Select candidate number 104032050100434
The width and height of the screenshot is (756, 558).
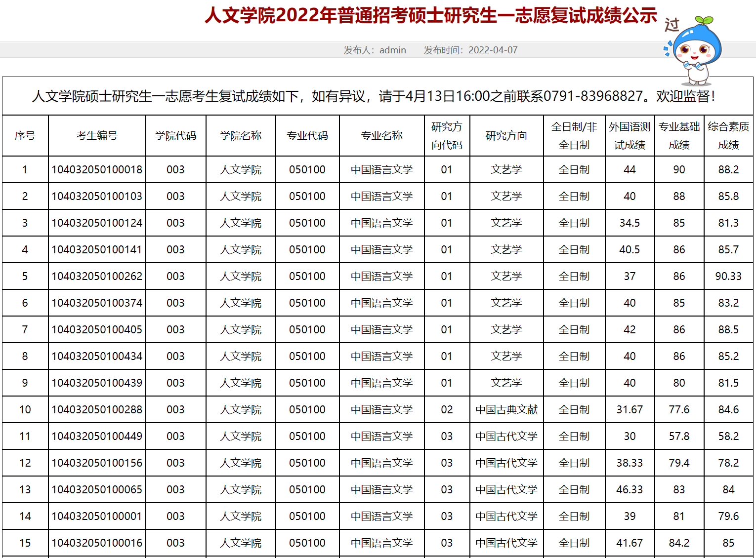coord(97,357)
